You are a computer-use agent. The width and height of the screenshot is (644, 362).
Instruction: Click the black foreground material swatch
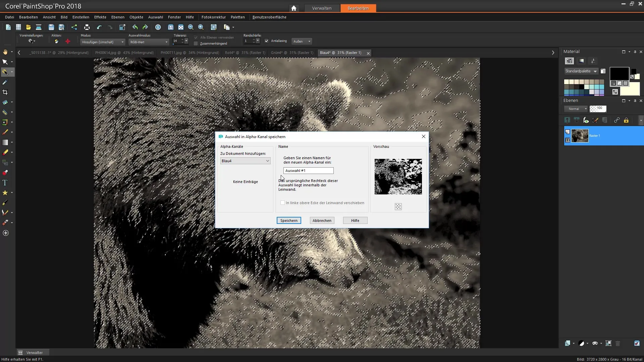(619, 73)
